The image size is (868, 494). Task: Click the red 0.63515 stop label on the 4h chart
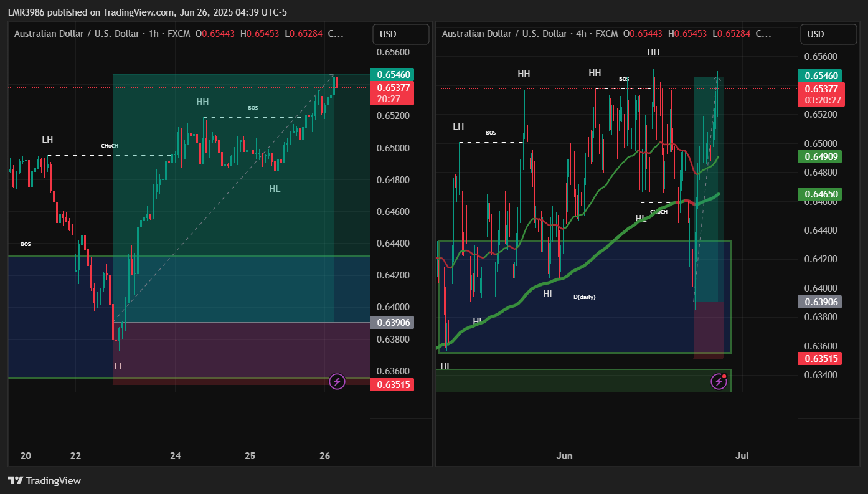820,358
